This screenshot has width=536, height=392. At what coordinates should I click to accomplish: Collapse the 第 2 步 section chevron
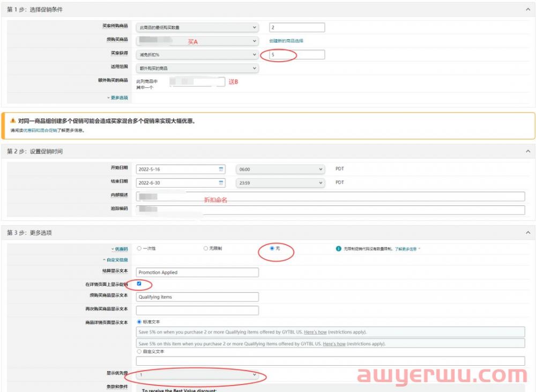click(x=528, y=151)
